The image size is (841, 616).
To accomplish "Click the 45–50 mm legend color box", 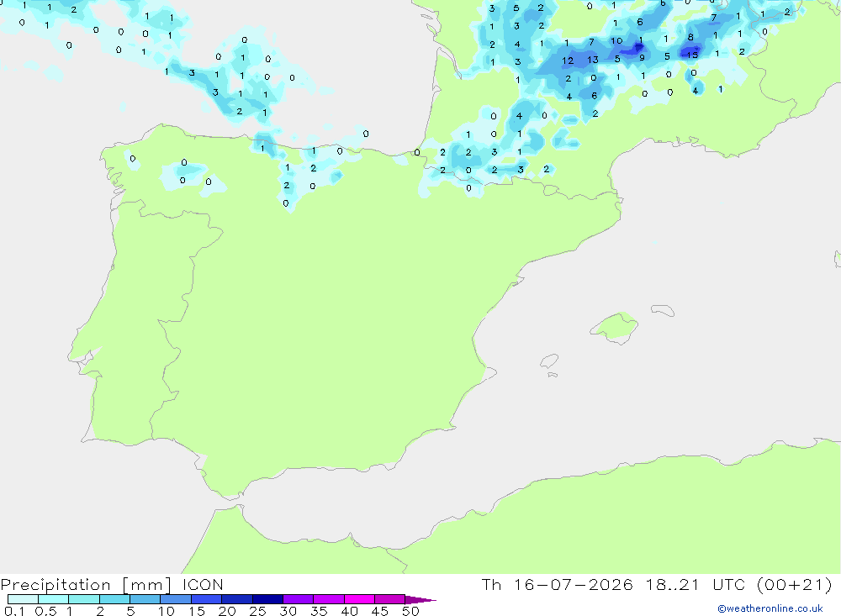I will (x=390, y=599).
